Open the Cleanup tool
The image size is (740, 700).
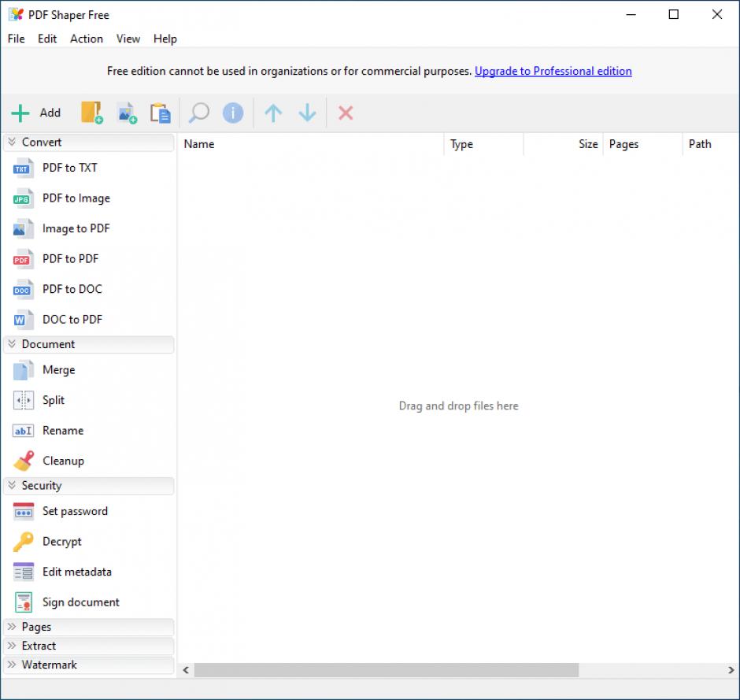tap(63, 461)
